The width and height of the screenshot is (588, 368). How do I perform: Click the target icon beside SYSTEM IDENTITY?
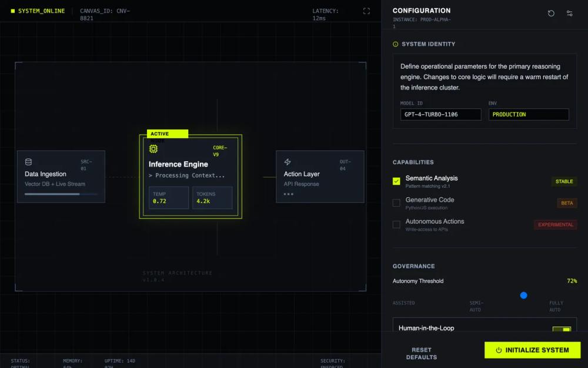pos(396,44)
